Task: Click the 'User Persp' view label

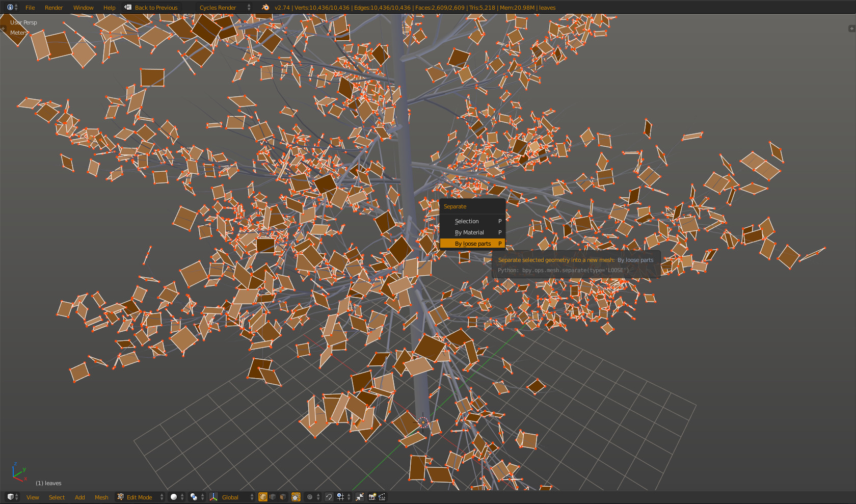Action: pyautogui.click(x=23, y=22)
